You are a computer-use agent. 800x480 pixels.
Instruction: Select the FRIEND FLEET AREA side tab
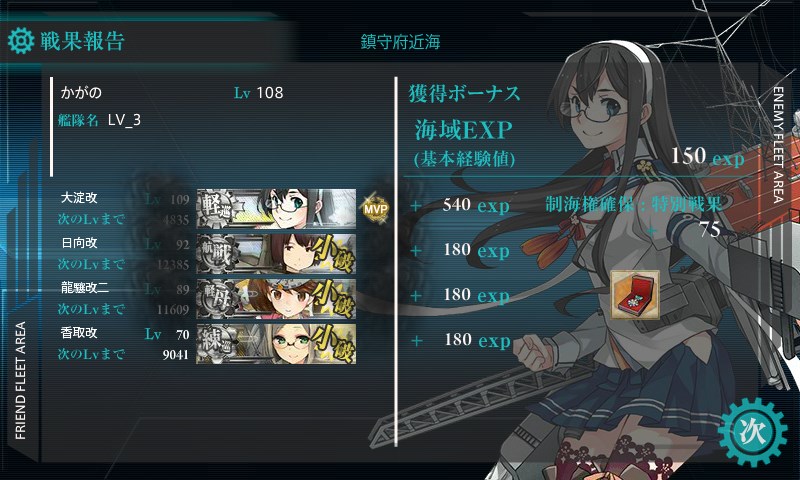point(20,381)
